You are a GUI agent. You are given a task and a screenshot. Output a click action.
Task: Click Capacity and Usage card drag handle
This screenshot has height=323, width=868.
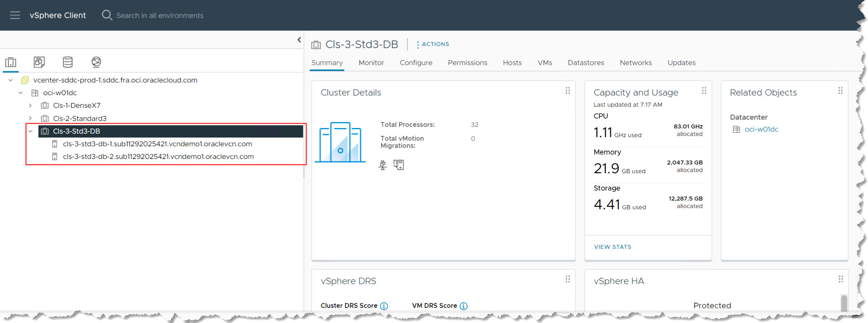pyautogui.click(x=704, y=91)
